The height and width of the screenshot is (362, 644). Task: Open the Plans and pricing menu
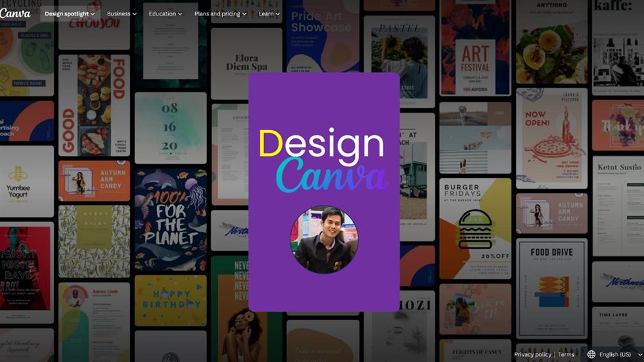220,14
